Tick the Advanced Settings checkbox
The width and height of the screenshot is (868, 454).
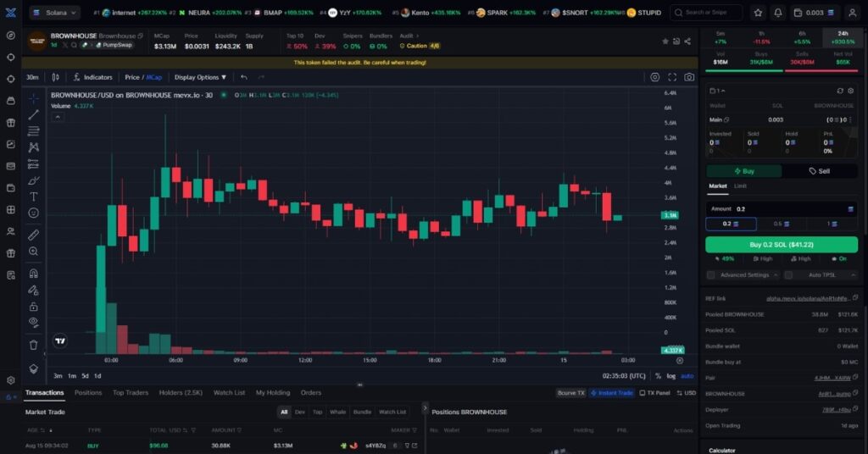tap(711, 274)
